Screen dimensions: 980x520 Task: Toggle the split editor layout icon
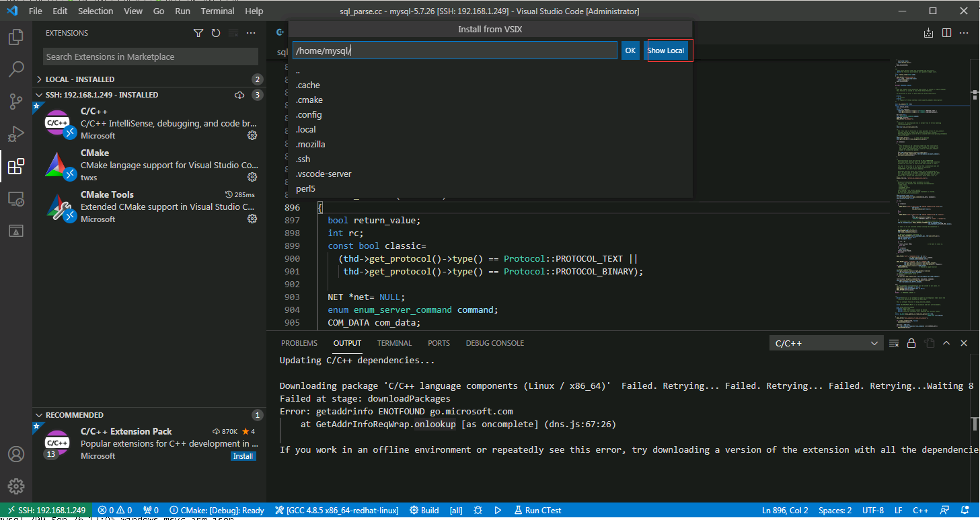(946, 32)
